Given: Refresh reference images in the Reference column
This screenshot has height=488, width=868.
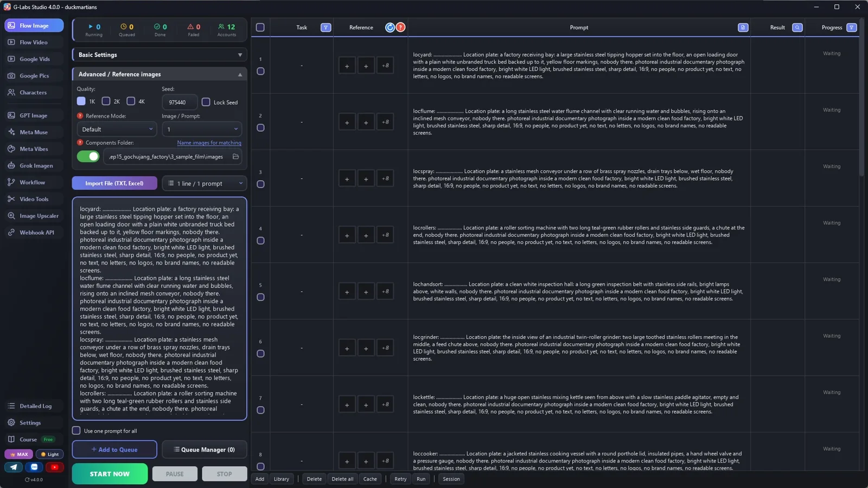Looking at the screenshot, I should [390, 28].
